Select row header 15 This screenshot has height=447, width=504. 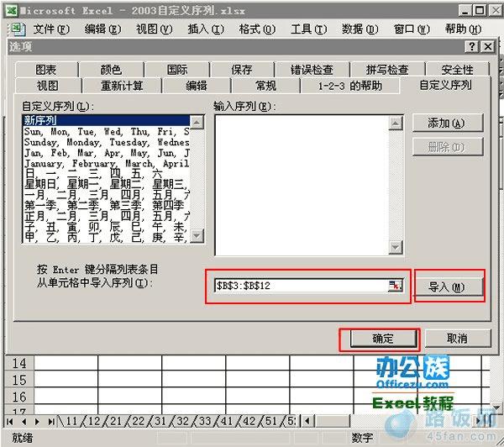click(x=19, y=380)
